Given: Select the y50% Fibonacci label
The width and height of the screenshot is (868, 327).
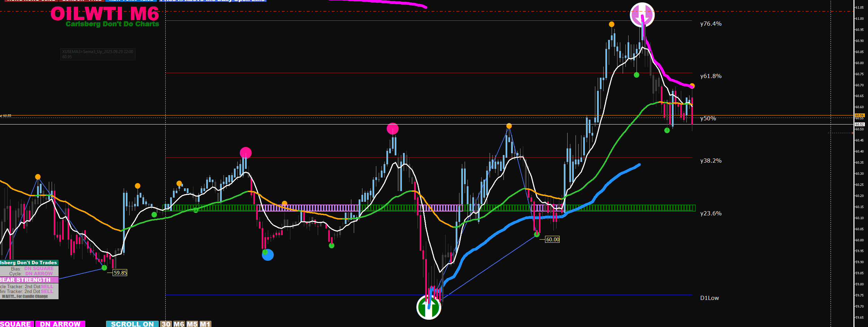Looking at the screenshot, I should (x=708, y=118).
